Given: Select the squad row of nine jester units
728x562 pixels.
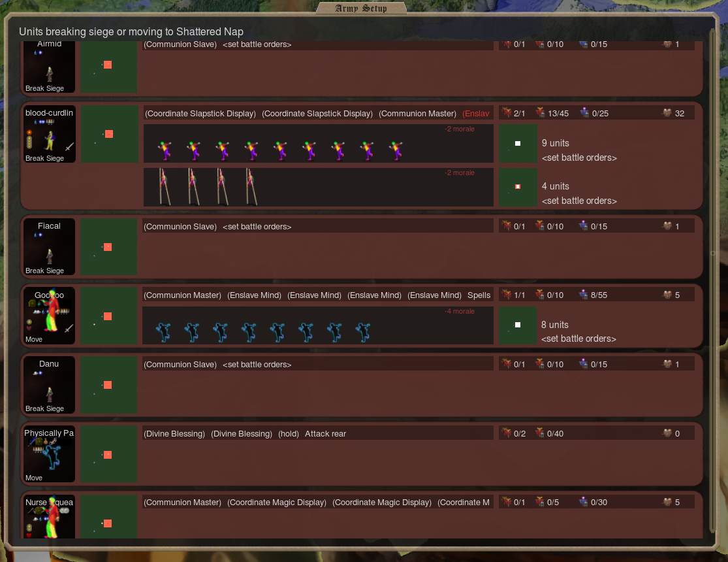Looking at the screenshot, I should (x=319, y=143).
